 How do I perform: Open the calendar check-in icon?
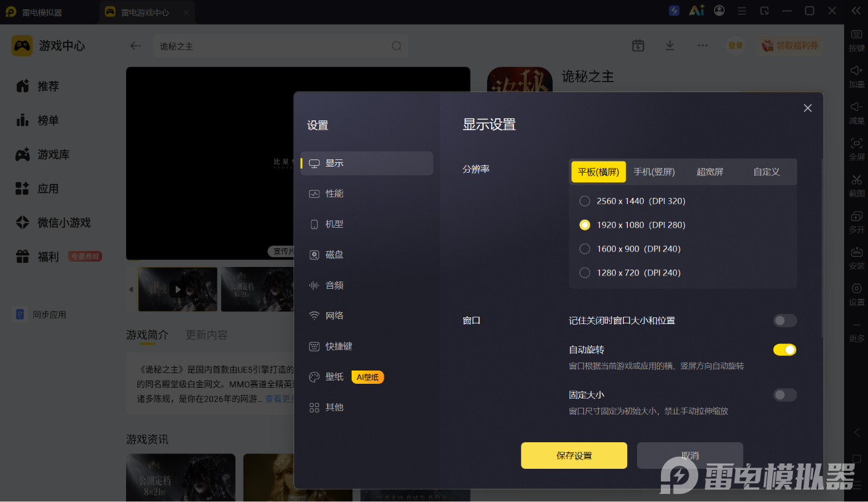638,45
